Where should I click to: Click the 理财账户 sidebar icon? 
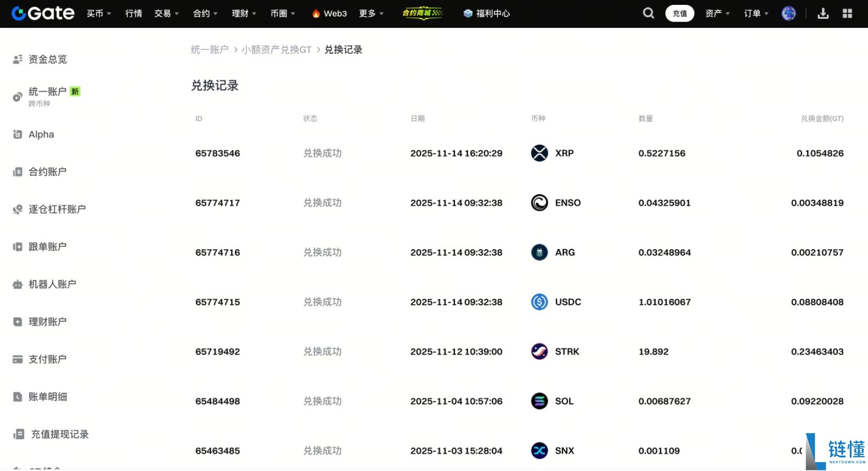18,321
